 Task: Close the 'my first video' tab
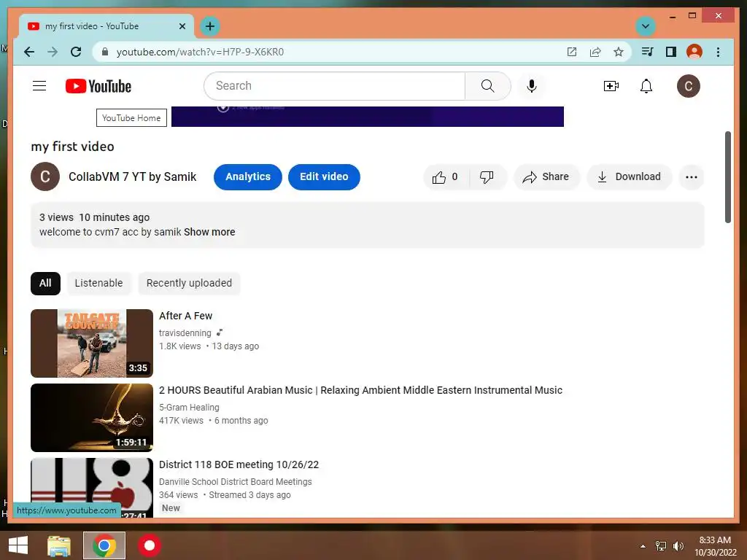click(182, 26)
